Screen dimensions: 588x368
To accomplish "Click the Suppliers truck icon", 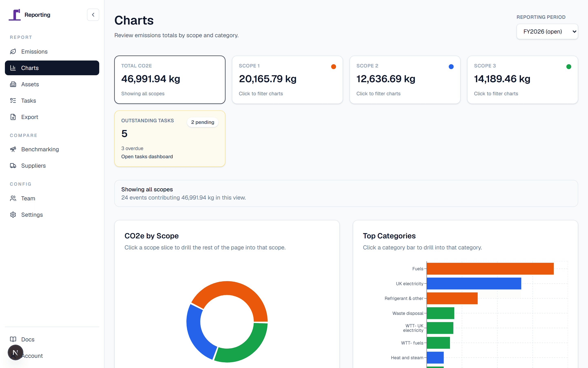I will pyautogui.click(x=13, y=166).
